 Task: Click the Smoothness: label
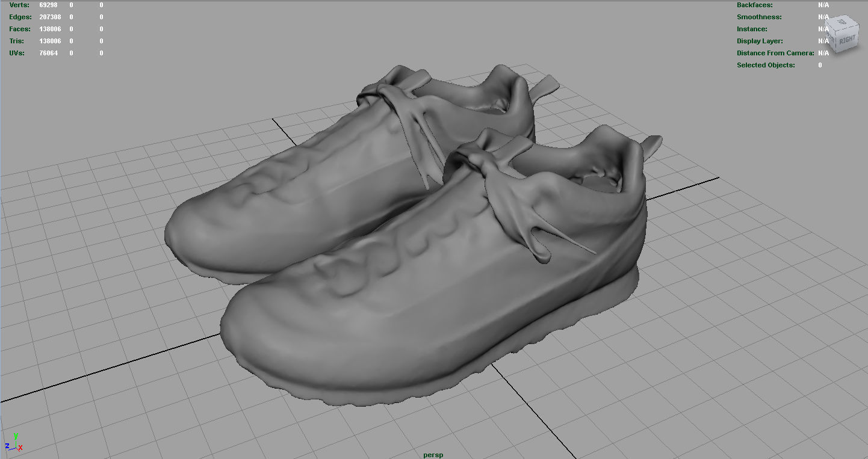pyautogui.click(x=759, y=17)
